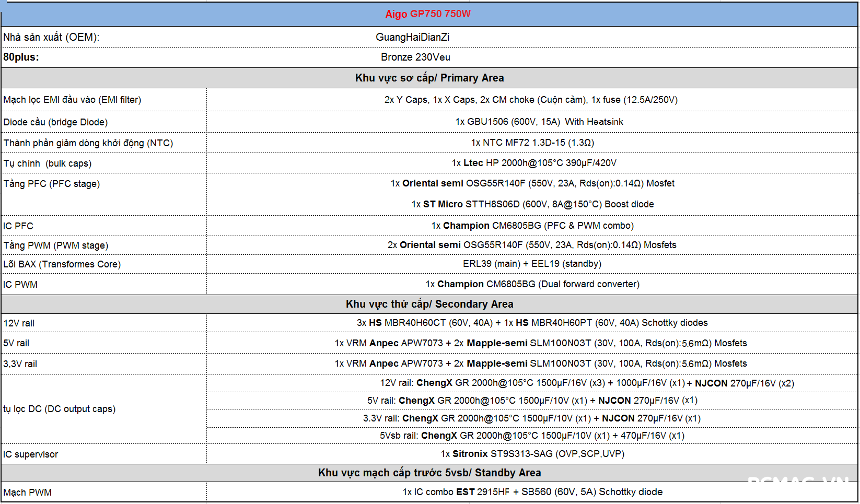Select the GBU1506 bridge diode cell
The width and height of the screenshot is (860, 504).
point(539,122)
